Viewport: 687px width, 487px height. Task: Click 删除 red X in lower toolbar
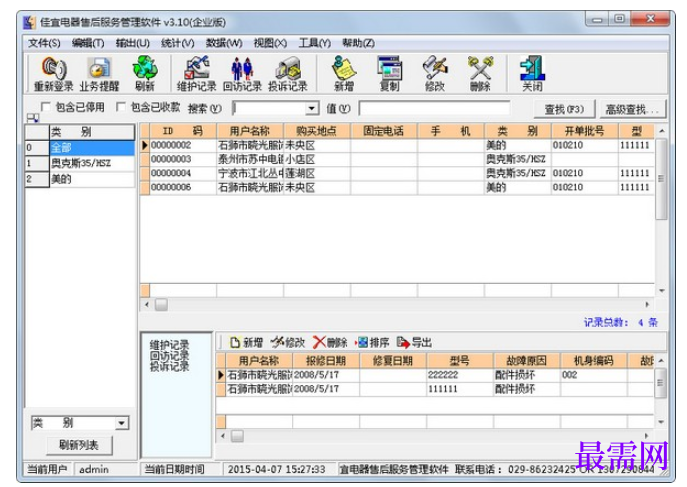click(x=330, y=342)
